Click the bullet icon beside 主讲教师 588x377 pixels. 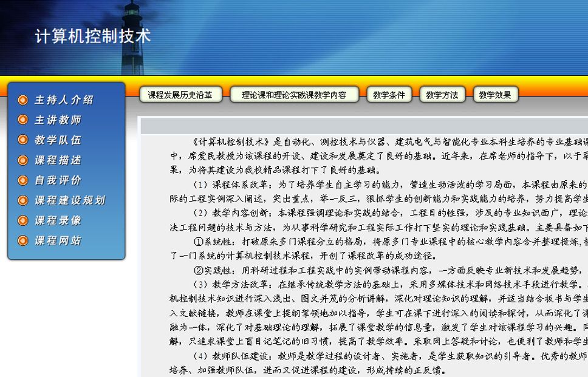click(23, 120)
